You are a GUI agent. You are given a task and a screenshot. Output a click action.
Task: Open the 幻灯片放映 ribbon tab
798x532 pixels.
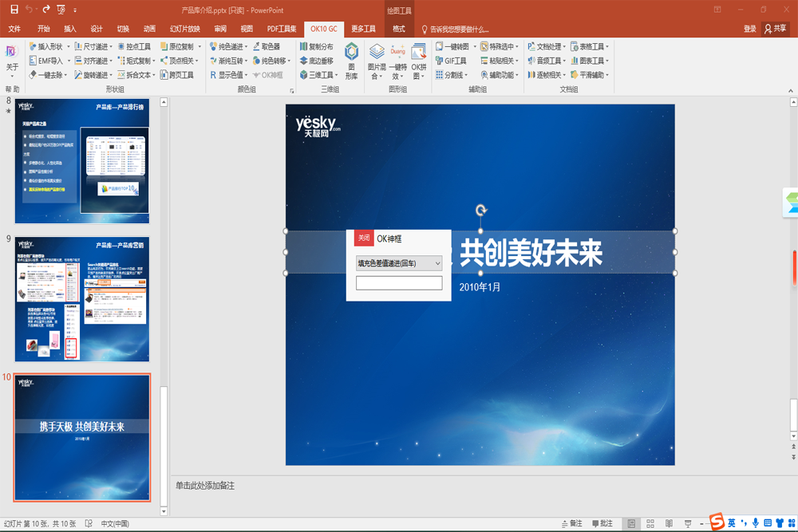184,29
